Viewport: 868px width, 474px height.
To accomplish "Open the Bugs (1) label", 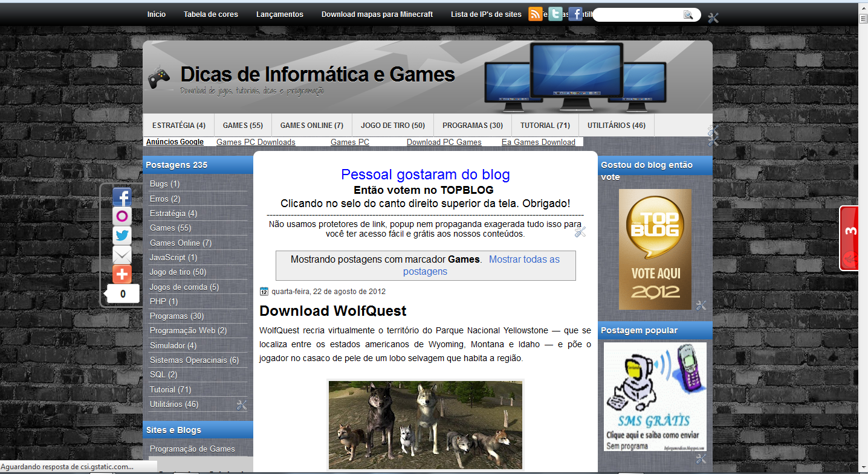I will pyautogui.click(x=164, y=184).
